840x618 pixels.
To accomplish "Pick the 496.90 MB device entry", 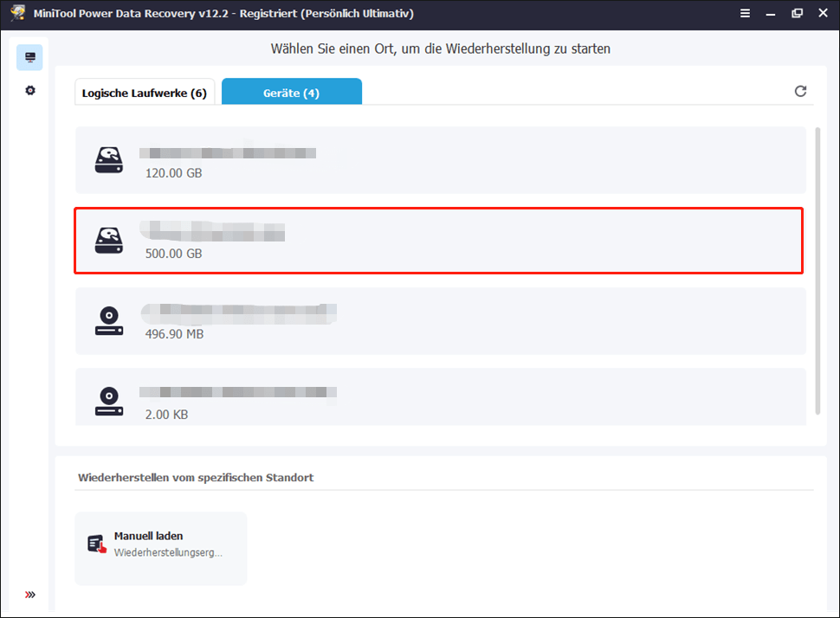I will [x=440, y=321].
